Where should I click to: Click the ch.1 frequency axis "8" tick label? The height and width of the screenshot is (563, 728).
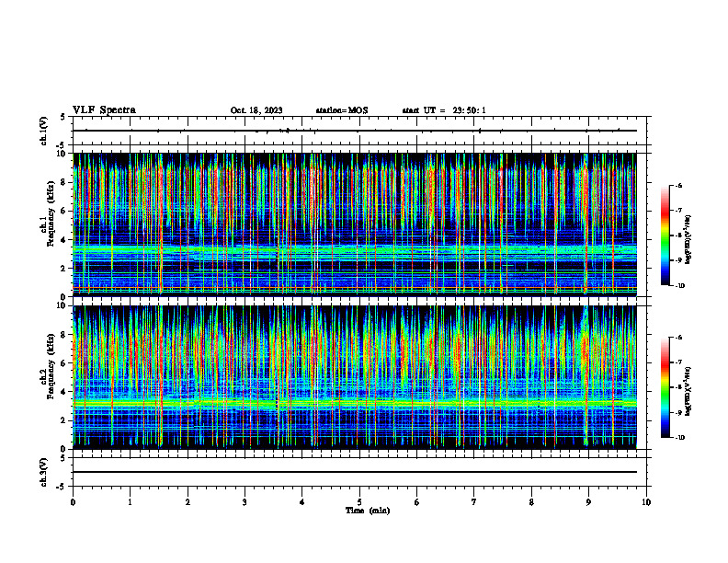click(65, 182)
